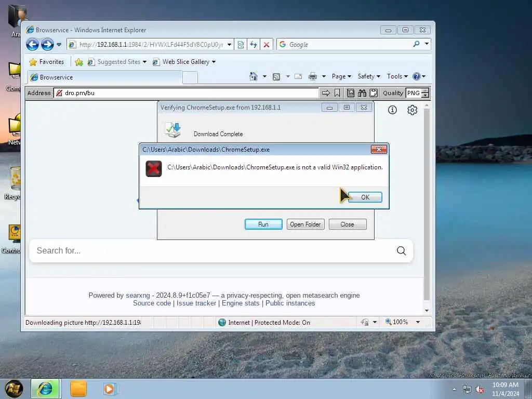Click Run in the download dialog
The image size is (532, 399).
click(263, 224)
